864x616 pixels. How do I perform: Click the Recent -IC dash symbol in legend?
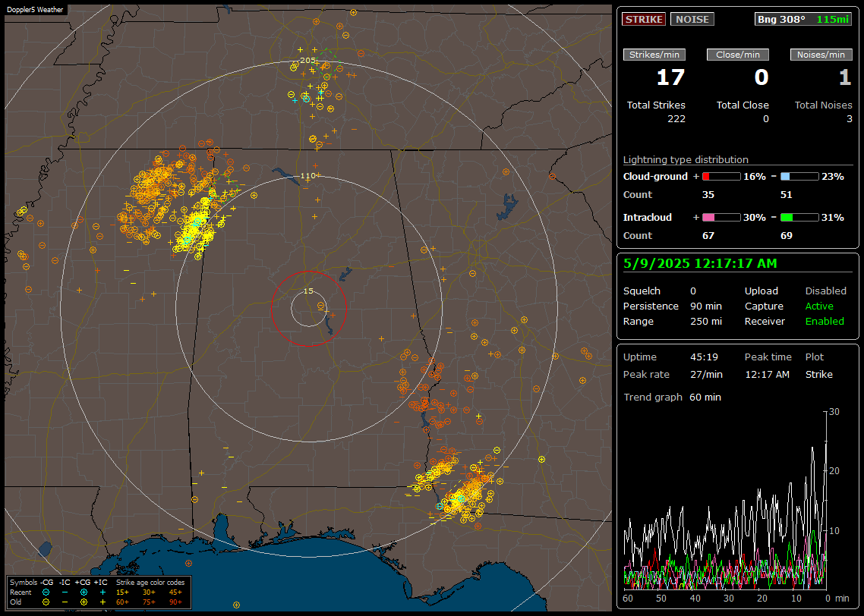65,592
